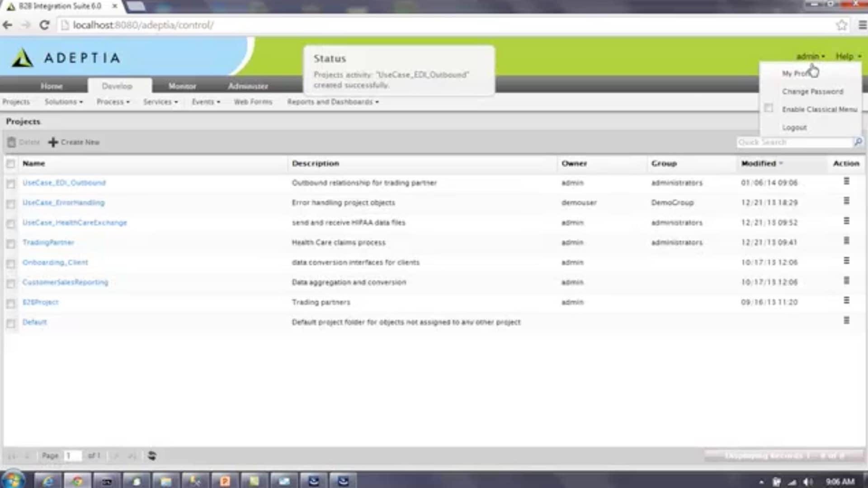Screen dimensions: 868x488
Task: Select Logout from admin menu
Action: 794,127
